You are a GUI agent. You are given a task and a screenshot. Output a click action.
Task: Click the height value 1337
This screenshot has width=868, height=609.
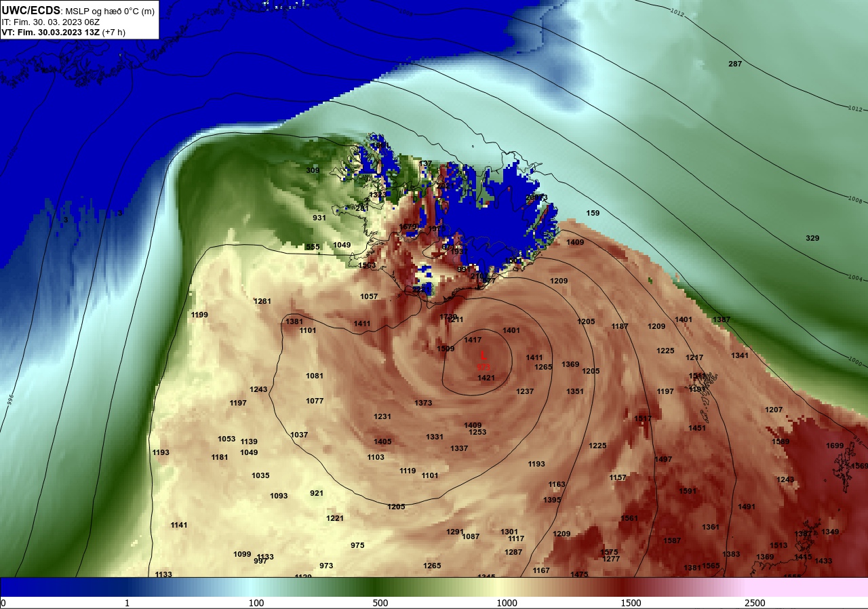click(459, 448)
